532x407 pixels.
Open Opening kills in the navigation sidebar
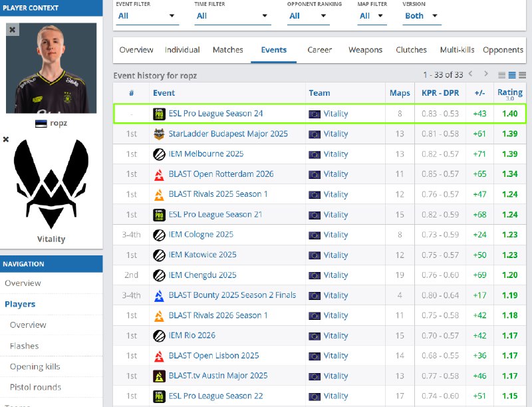click(35, 366)
